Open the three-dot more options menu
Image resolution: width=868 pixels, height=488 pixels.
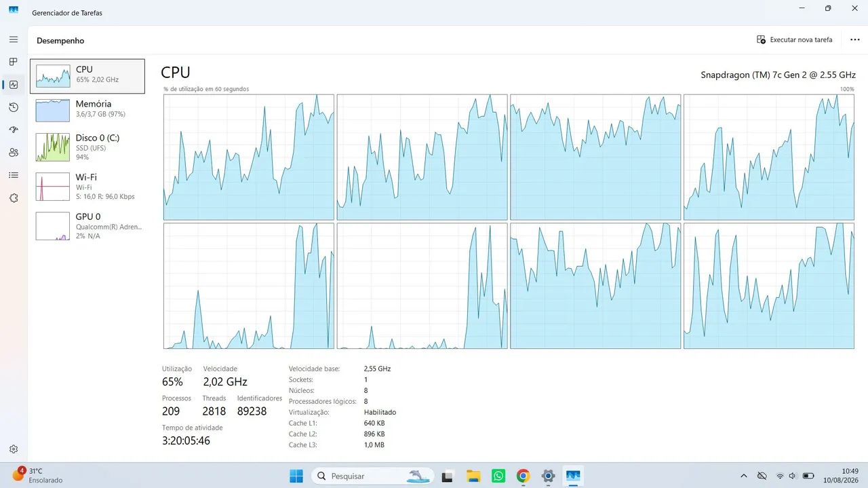[x=855, y=40]
